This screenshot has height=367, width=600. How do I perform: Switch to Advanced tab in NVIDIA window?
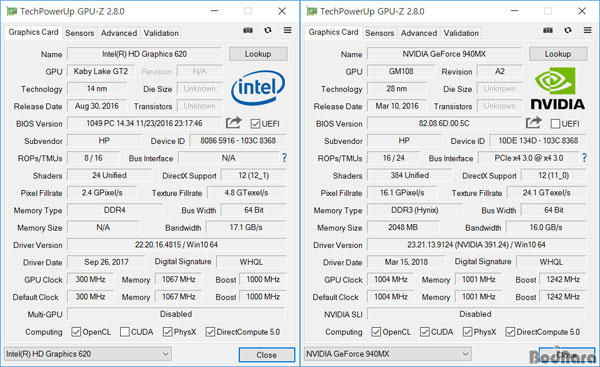pos(419,33)
